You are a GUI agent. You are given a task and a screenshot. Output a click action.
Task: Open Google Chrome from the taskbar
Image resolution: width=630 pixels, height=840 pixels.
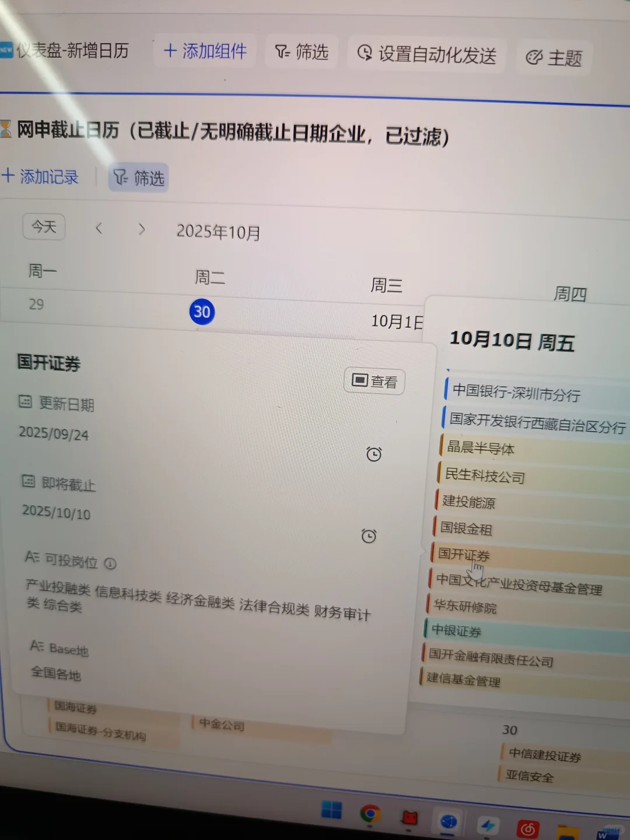point(370,813)
